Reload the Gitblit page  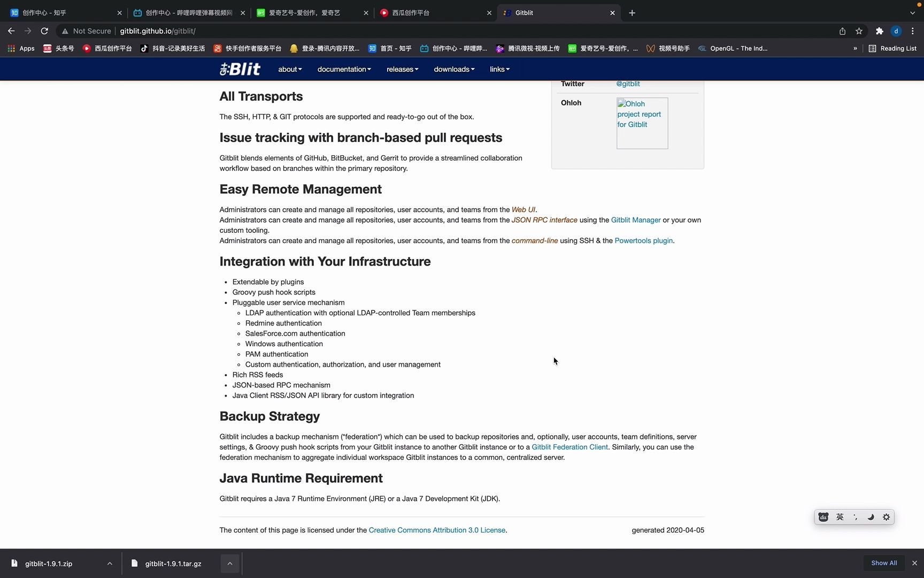click(x=44, y=31)
